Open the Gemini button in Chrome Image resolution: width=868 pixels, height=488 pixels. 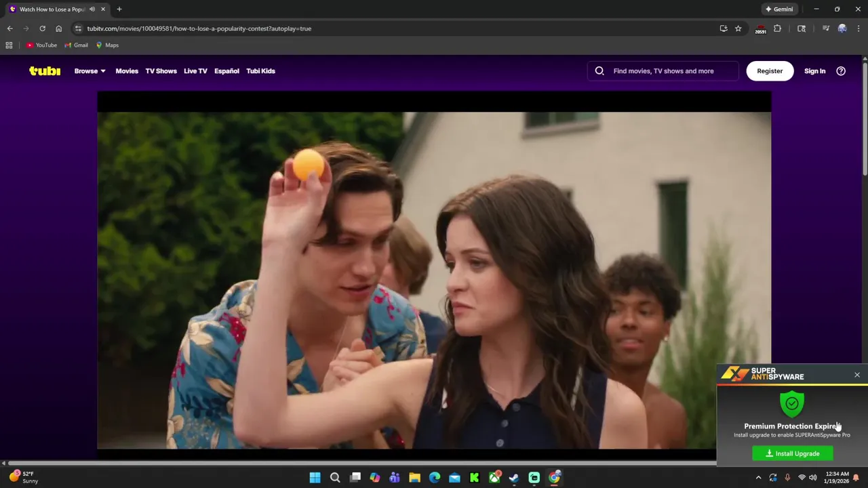(779, 9)
